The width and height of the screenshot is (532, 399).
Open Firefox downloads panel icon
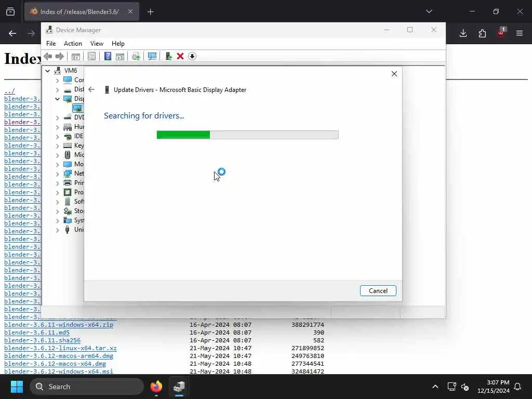click(463, 33)
